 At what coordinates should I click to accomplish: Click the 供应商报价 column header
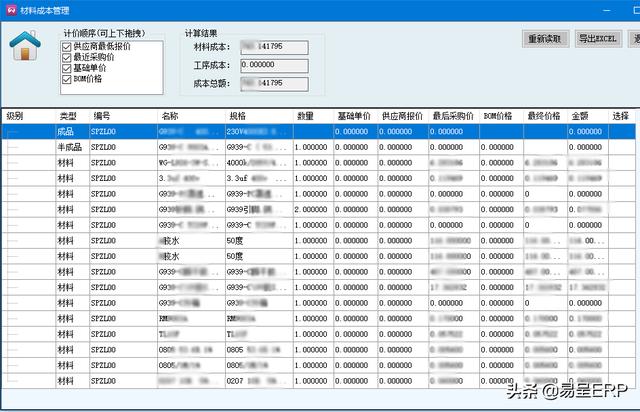click(x=404, y=116)
